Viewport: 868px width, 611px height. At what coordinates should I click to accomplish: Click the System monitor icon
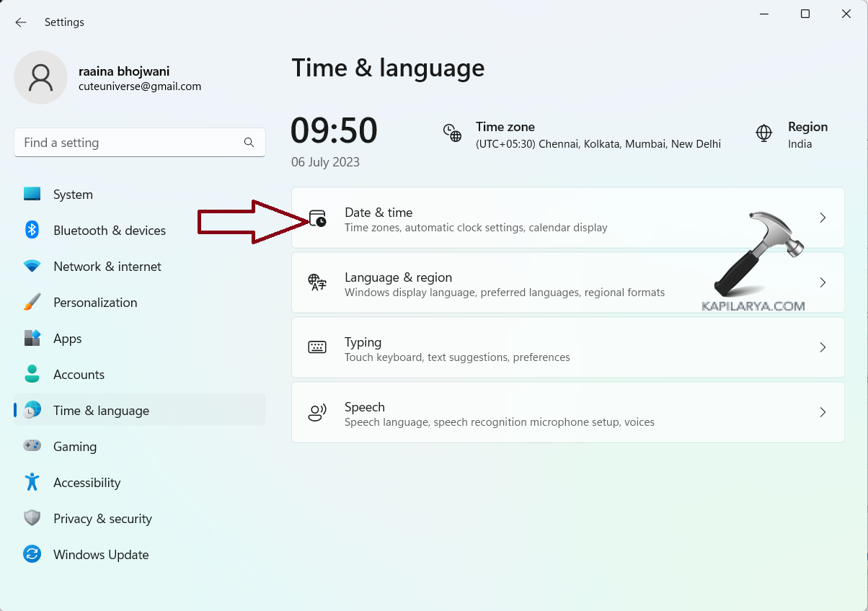point(32,194)
